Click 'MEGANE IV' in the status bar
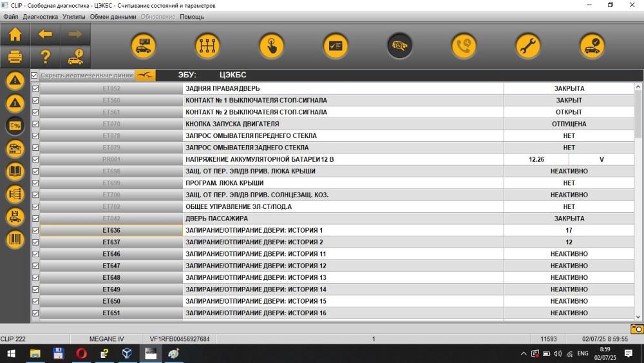The width and height of the screenshot is (644, 363). [106, 339]
